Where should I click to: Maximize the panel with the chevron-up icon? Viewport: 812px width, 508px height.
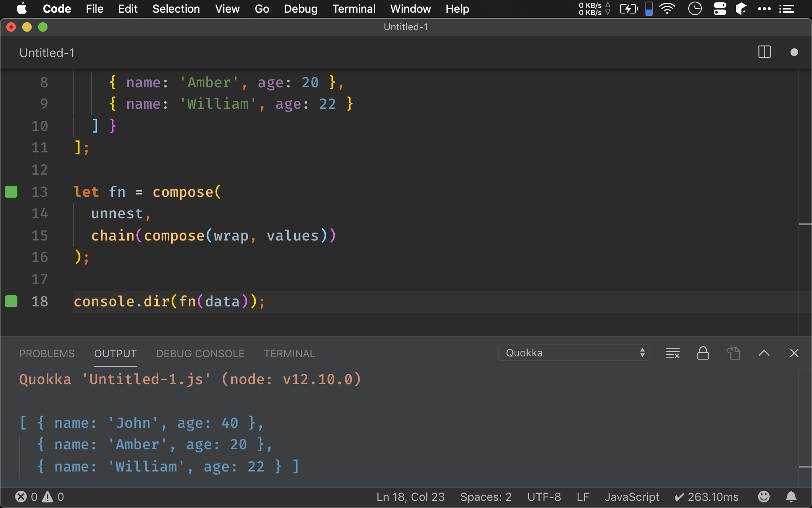[764, 353]
